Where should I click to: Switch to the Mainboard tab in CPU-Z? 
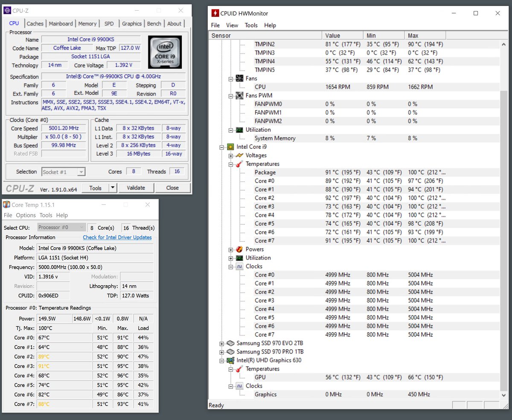[x=61, y=23]
